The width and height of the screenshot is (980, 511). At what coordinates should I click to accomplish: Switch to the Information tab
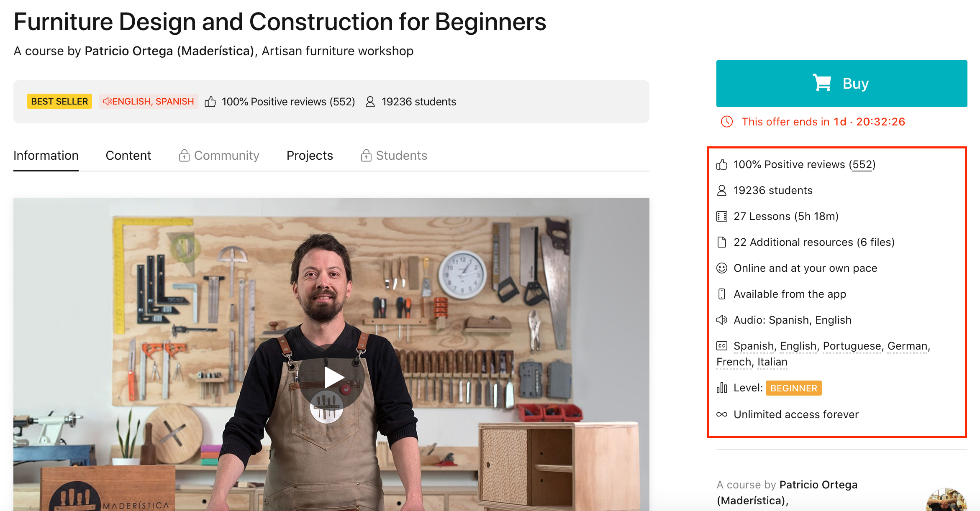click(x=46, y=156)
